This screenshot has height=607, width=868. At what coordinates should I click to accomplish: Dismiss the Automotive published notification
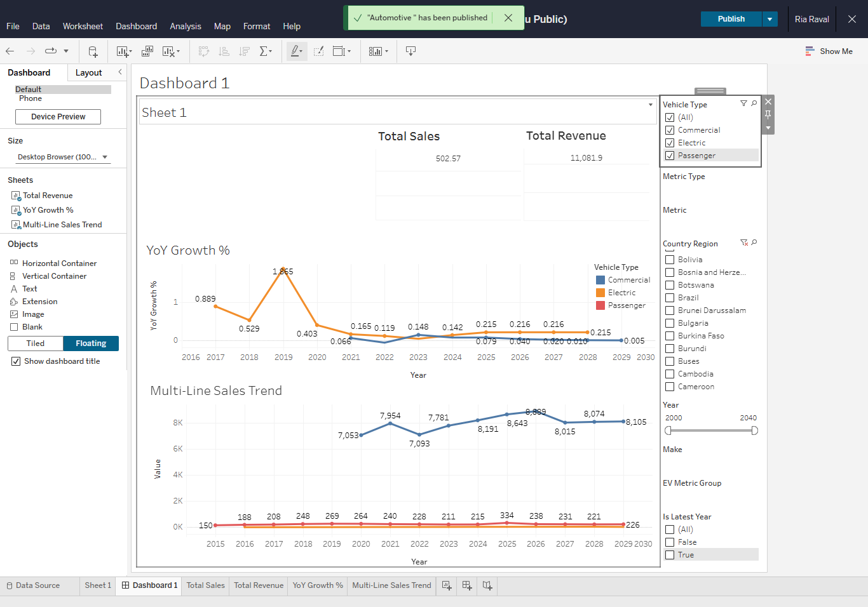pos(508,18)
